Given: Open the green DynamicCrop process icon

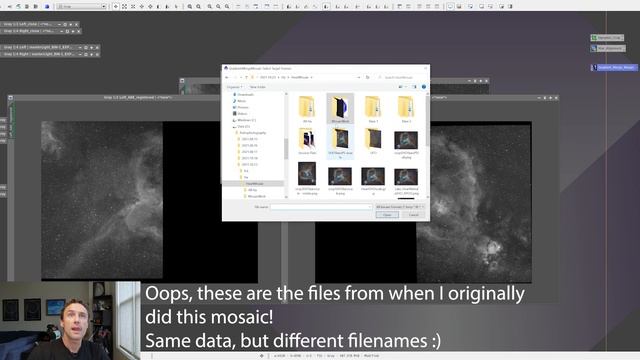Looking at the screenshot, I should [x=607, y=38].
